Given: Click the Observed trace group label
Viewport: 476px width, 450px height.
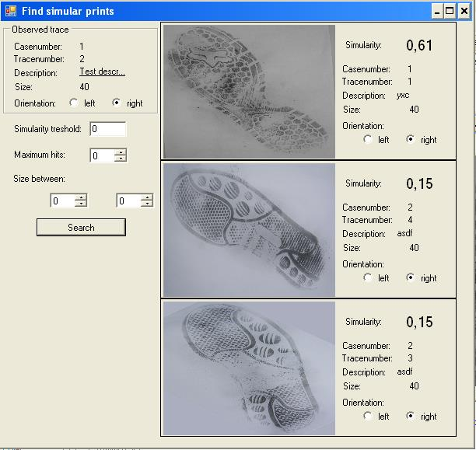Looking at the screenshot, I should [40, 30].
